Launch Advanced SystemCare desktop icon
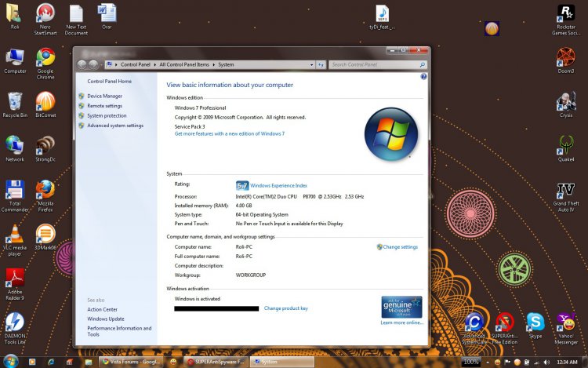 pos(474,328)
